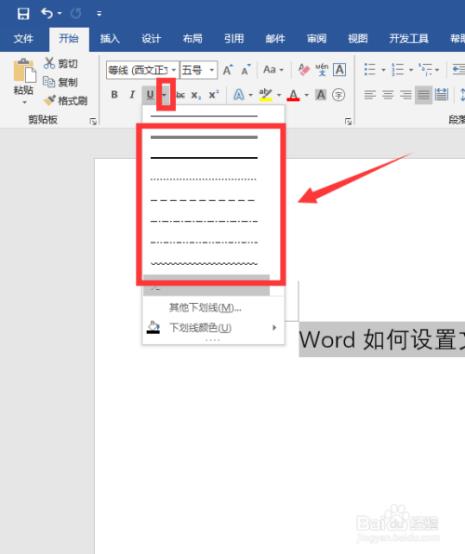Click the Undo arrow icon
The width and height of the screenshot is (465, 554).
pyautogui.click(x=47, y=13)
